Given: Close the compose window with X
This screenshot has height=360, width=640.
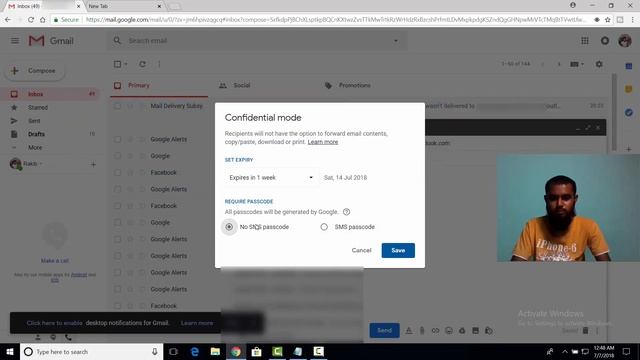Looking at the screenshot, I should point(598,128).
